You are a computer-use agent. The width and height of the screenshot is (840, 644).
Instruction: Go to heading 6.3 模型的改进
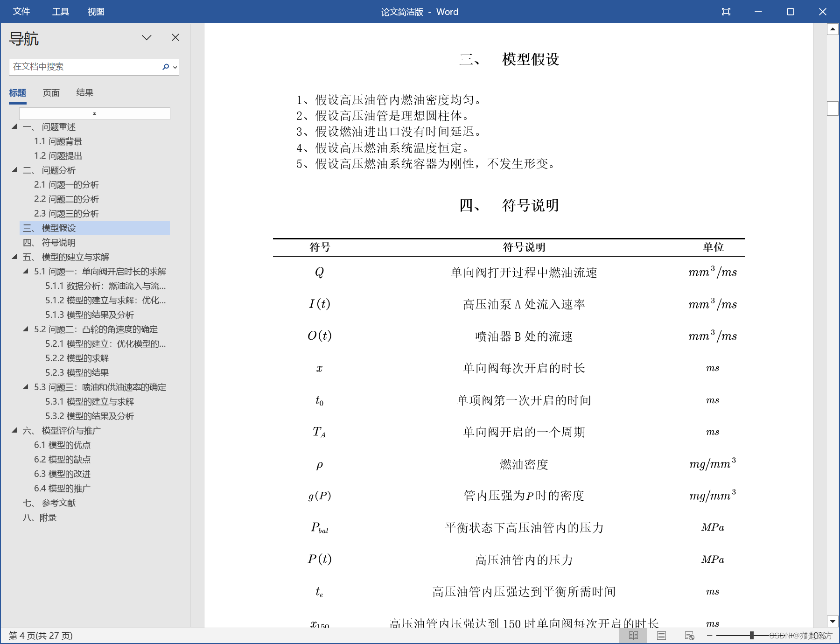click(x=62, y=474)
